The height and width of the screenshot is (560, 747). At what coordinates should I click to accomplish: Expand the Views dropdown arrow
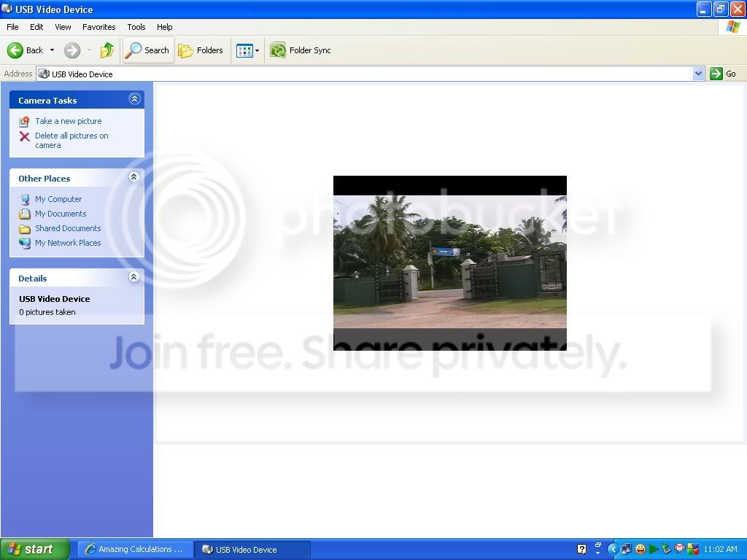point(258,50)
